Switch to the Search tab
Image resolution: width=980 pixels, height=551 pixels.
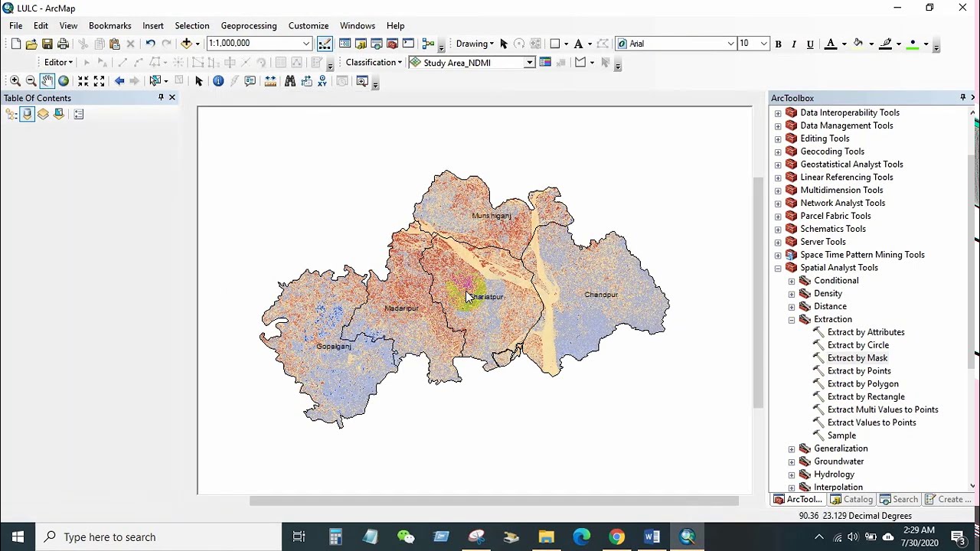899,499
